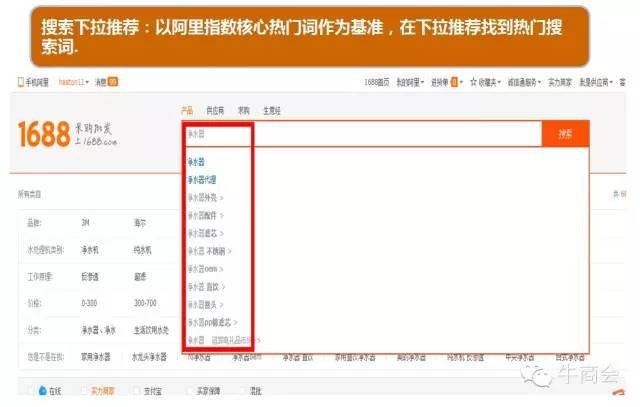Click the 中央净水器 related search

pos(520,358)
